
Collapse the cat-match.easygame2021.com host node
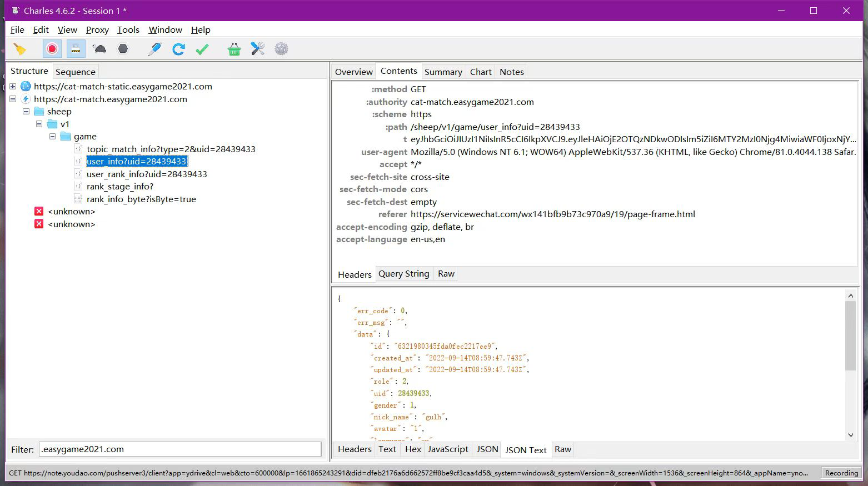pyautogui.click(x=13, y=99)
